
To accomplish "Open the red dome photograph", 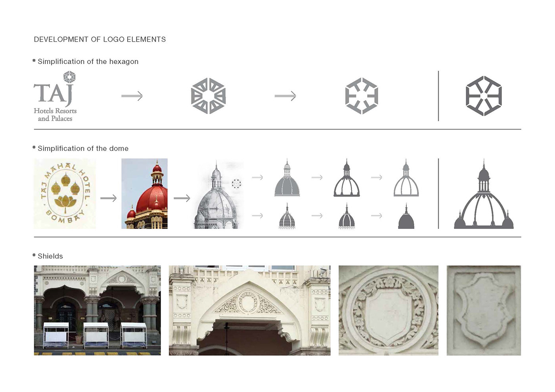I will coord(144,194).
